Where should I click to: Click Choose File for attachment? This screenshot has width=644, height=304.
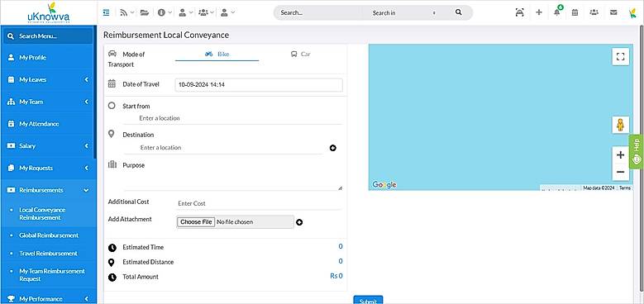click(196, 222)
